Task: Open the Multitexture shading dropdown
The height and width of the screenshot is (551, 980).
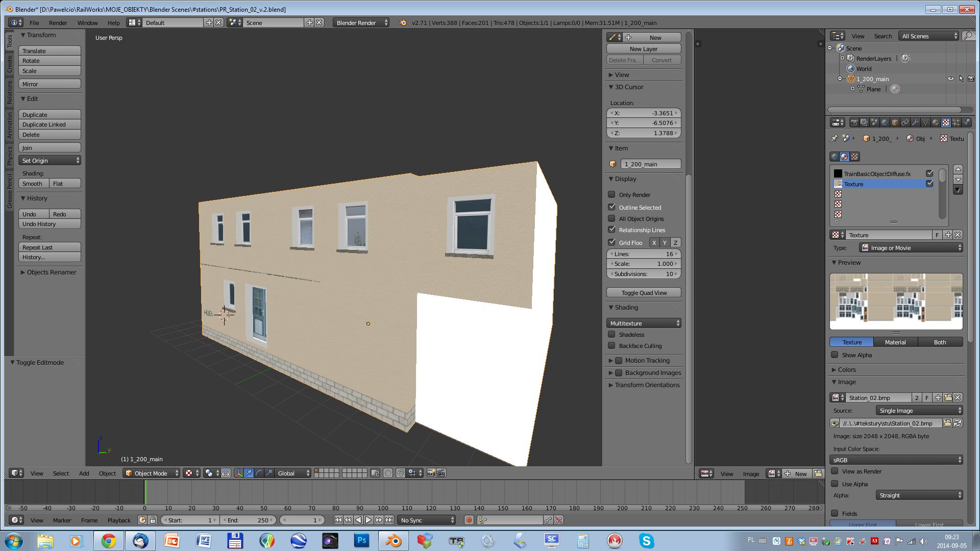Action: (x=644, y=323)
